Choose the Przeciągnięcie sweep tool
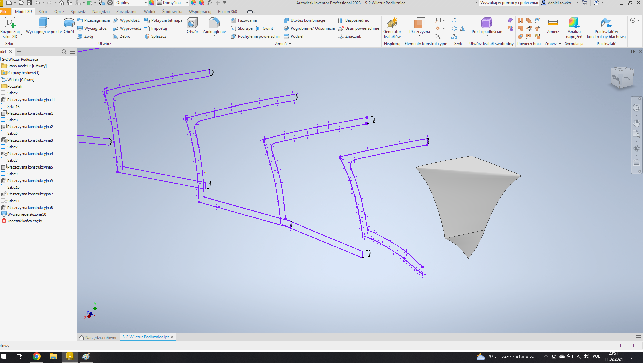The height and width of the screenshot is (364, 643). (x=93, y=20)
